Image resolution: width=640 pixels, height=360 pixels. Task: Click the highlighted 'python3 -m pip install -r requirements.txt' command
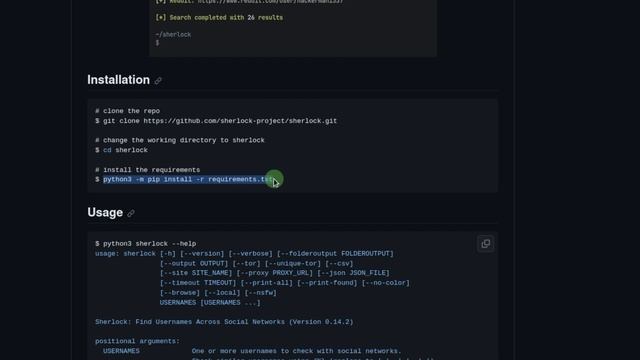pos(188,180)
